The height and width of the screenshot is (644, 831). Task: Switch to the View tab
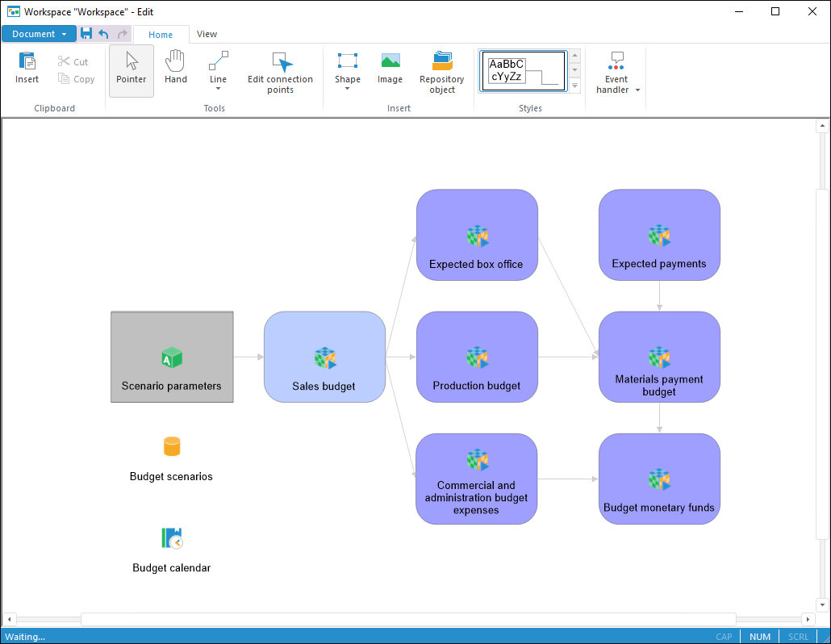tap(207, 34)
